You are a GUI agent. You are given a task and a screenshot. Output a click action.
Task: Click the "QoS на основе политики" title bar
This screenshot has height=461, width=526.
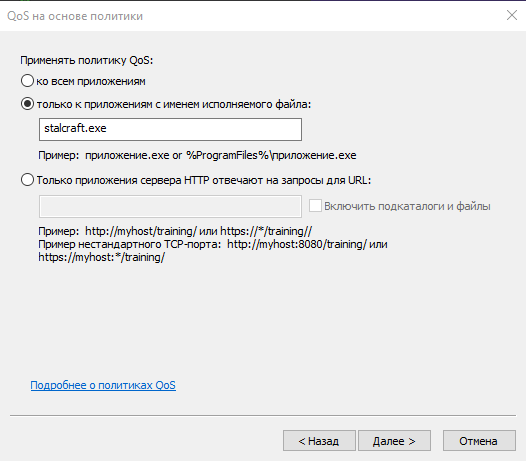point(75,16)
